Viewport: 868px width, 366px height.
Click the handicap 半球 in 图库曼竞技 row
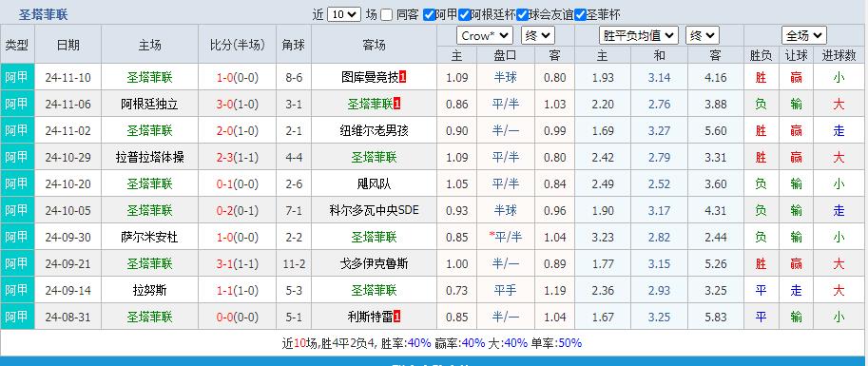(x=506, y=78)
